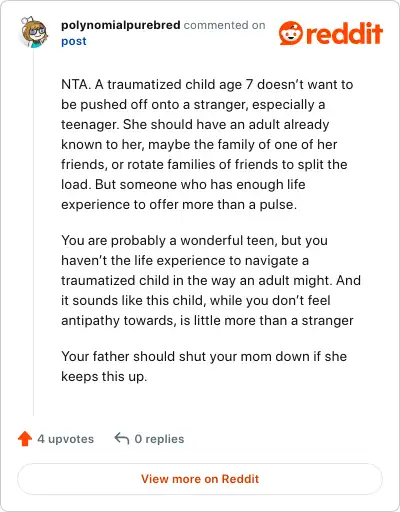Open the polynomialpurebred username link

[x=121, y=25]
